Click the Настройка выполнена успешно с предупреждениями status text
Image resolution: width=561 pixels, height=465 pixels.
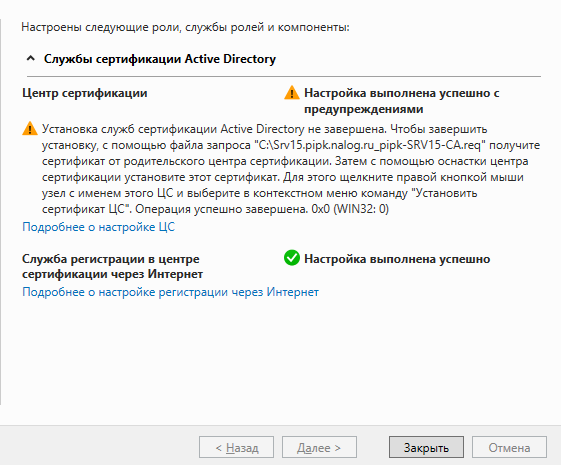pyautogui.click(x=401, y=101)
